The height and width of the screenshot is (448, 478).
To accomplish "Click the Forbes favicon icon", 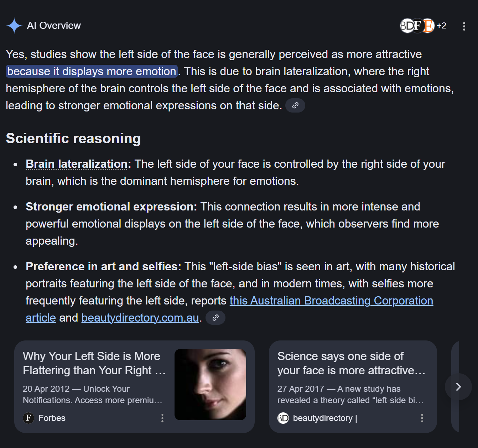I will (28, 418).
